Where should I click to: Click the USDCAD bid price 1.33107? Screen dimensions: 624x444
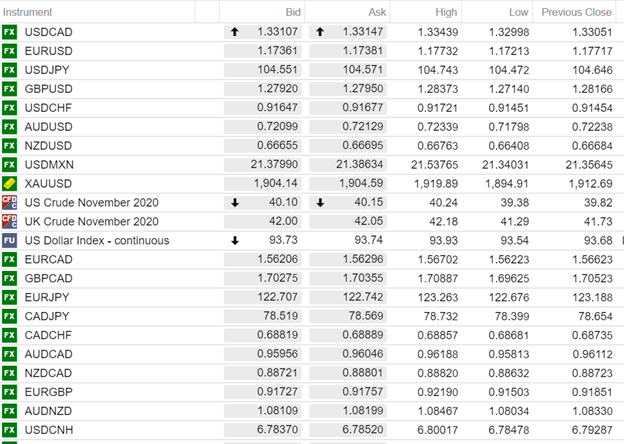pyautogui.click(x=278, y=32)
